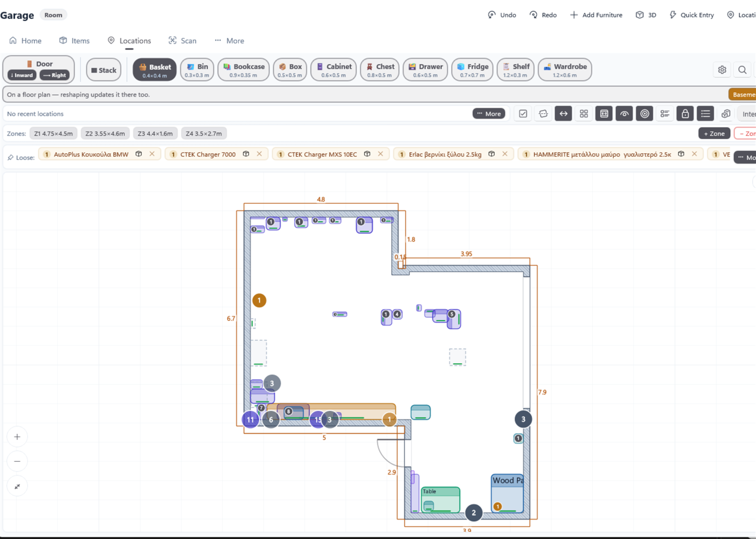Open Quick Entry
Viewport: 756px width, 539px height.
691,15
